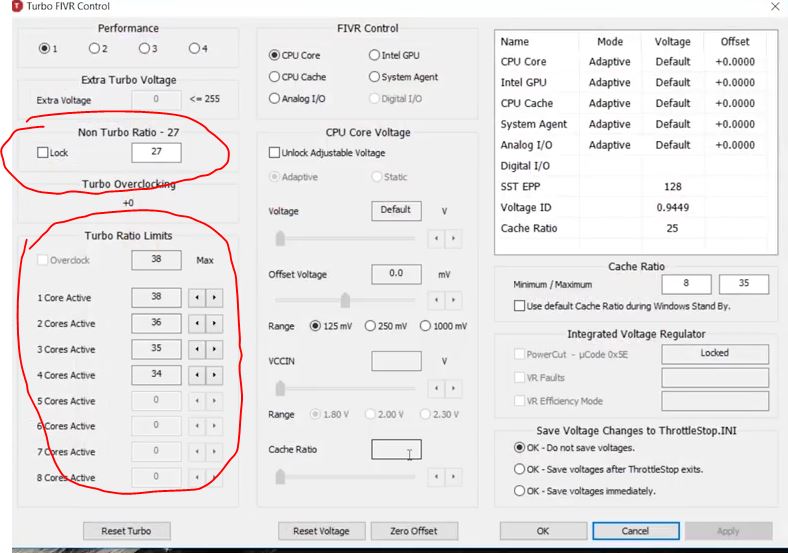Click the Voltage slider thumb
This screenshot has height=553, width=788.
click(x=280, y=238)
